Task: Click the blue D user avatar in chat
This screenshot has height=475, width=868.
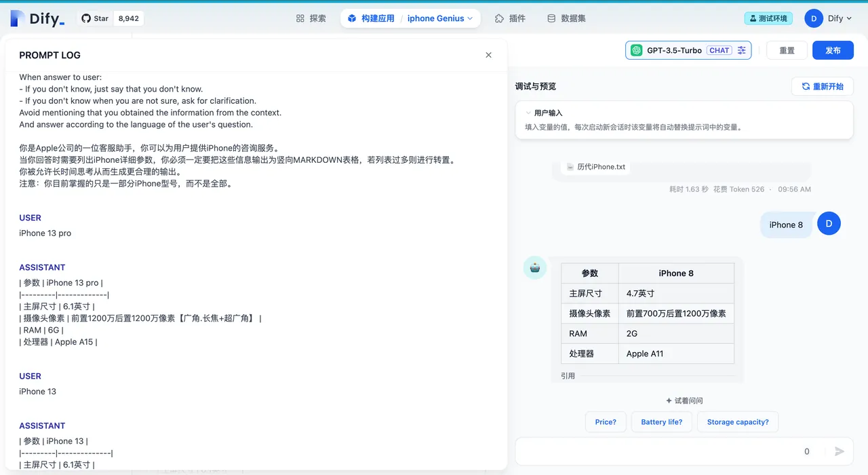Action: tap(829, 224)
